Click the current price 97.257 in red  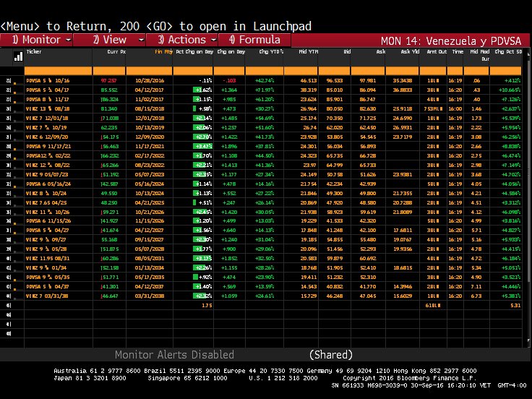108,81
